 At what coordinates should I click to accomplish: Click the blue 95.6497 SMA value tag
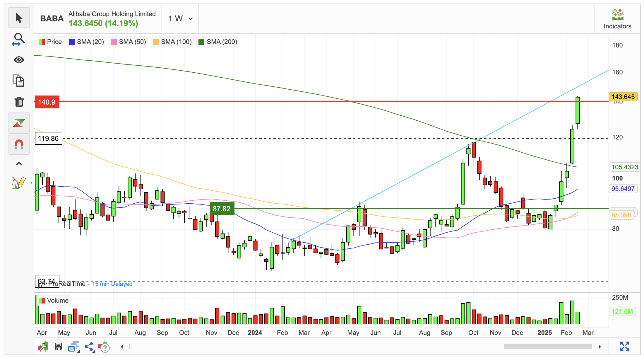click(x=623, y=189)
